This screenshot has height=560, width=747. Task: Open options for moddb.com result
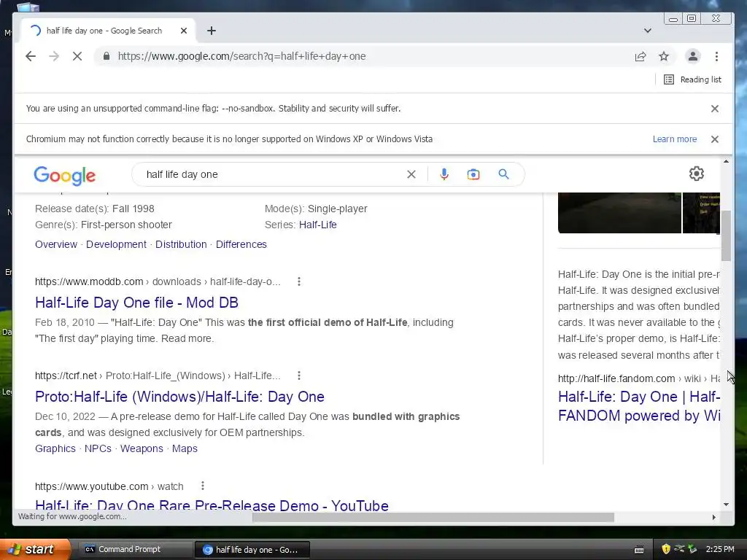pos(298,281)
